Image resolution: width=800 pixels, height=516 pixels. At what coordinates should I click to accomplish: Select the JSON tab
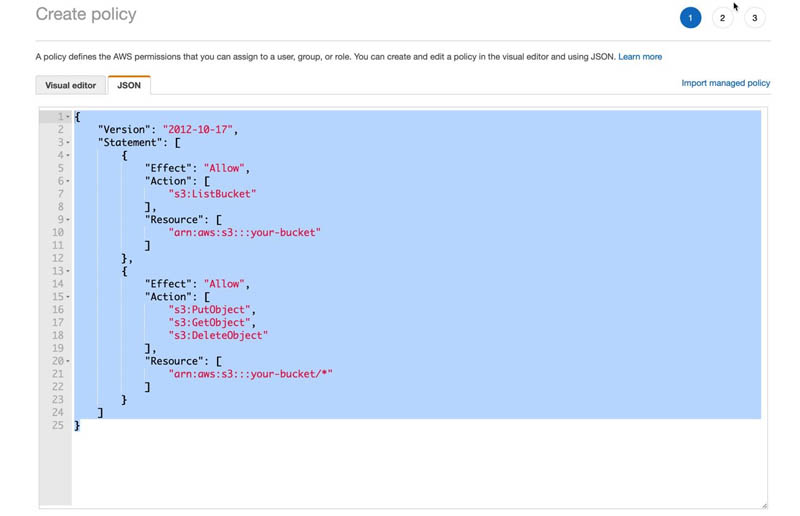(129, 85)
